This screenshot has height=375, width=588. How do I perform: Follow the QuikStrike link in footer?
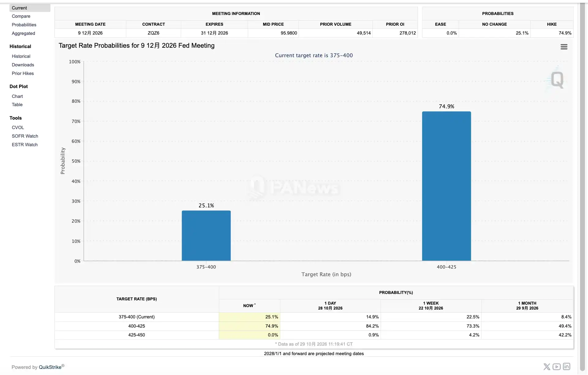pyautogui.click(x=50, y=367)
